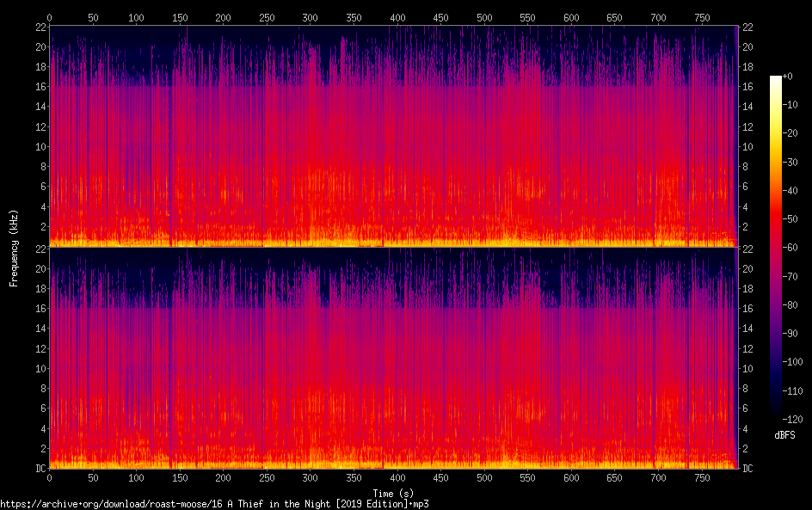
Task: Select the 100 tick on the bottom time axis
Action: point(136,477)
